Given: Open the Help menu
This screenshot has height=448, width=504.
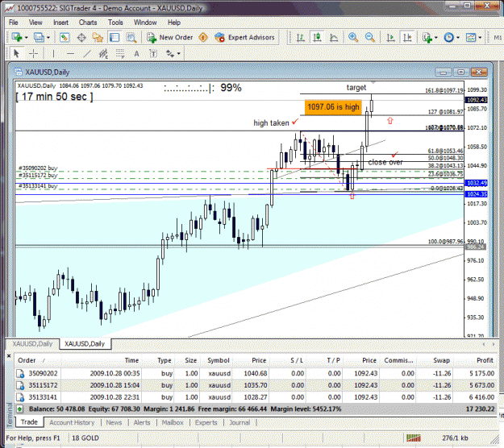Looking at the screenshot, I should (x=174, y=23).
